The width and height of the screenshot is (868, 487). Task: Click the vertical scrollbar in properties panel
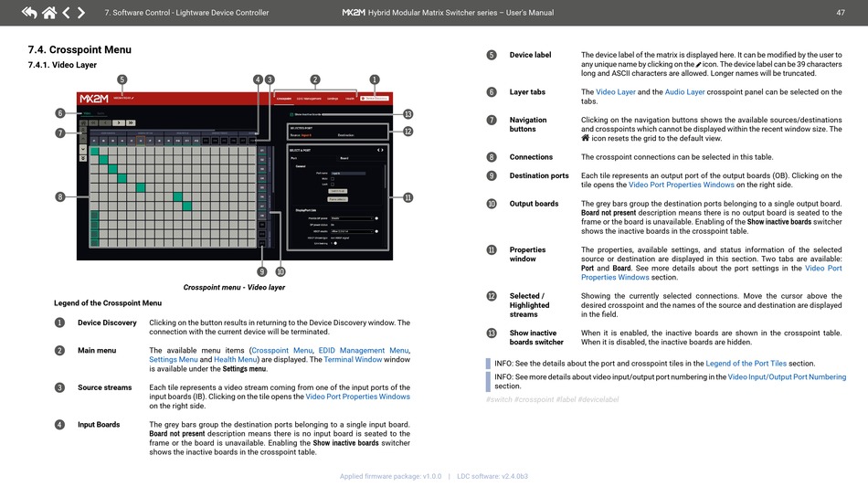pos(385,177)
